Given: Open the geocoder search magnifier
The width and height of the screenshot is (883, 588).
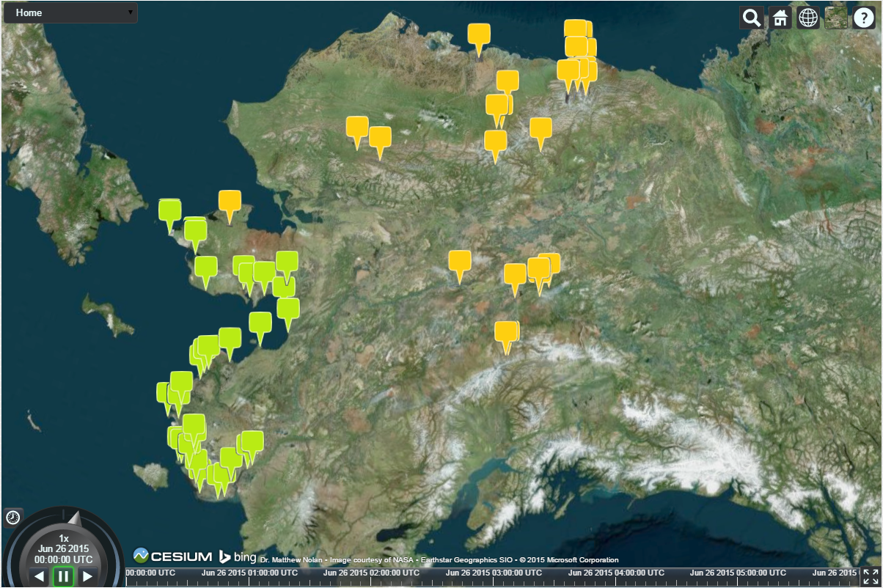Looking at the screenshot, I should point(752,18).
